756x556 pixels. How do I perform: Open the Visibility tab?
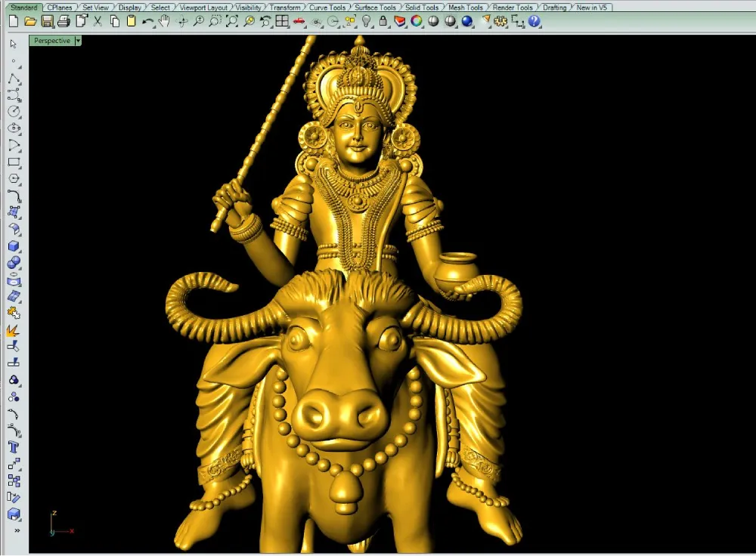(x=248, y=8)
